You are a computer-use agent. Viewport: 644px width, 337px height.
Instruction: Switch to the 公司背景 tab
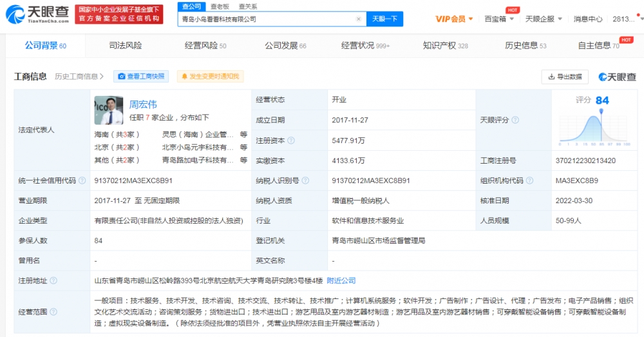[x=45, y=45]
